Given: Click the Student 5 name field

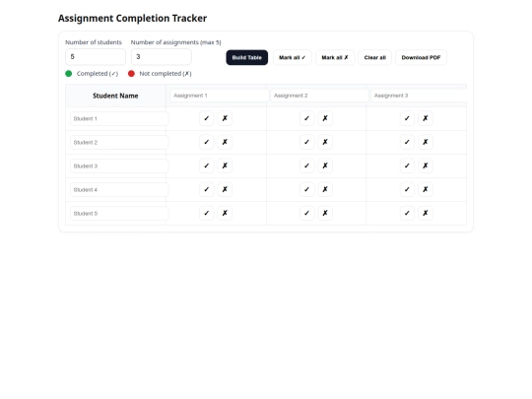Looking at the screenshot, I should tap(119, 214).
